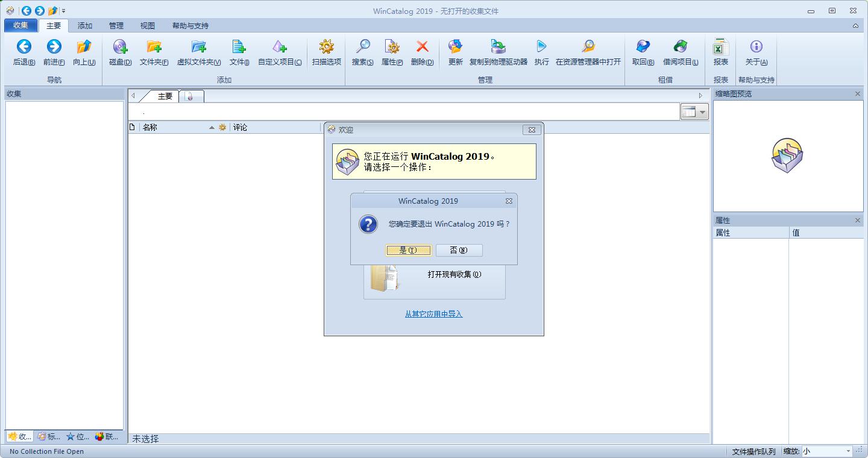Click the WinCatalog app icon in title bar
This screenshot has width=868, height=458.
coord(10,11)
